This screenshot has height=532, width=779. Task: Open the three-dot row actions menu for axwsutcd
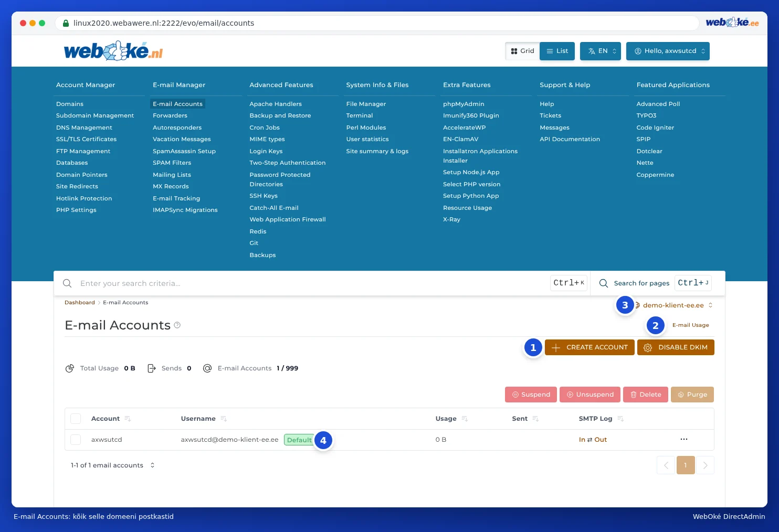tap(684, 439)
